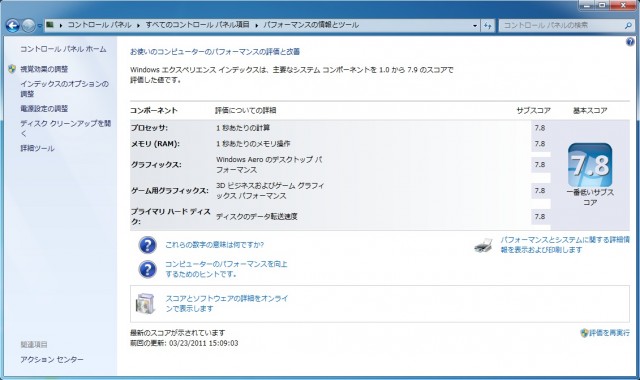Open the recent pages dropdown beside Forward

[40, 26]
